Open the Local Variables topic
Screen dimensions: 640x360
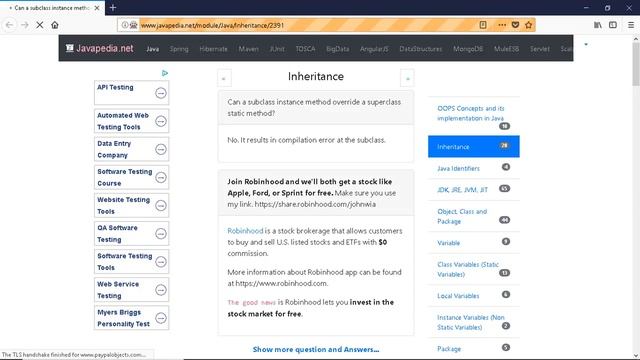(x=458, y=296)
